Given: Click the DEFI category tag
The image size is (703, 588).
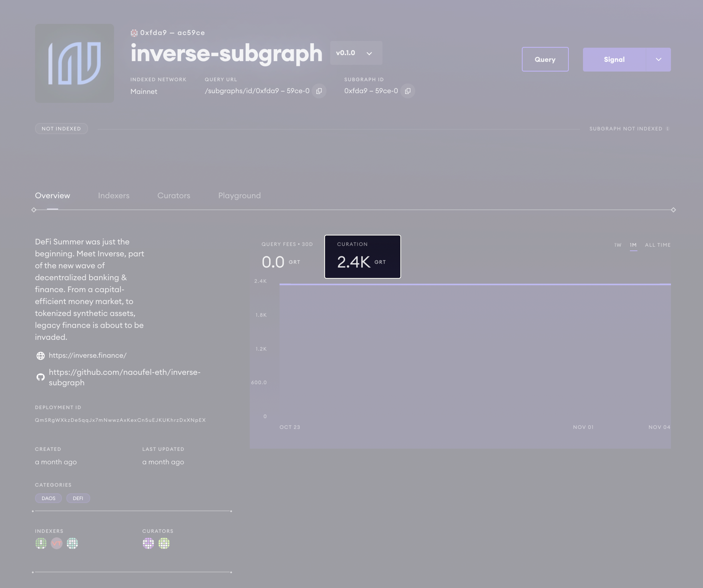Looking at the screenshot, I should [x=78, y=498].
